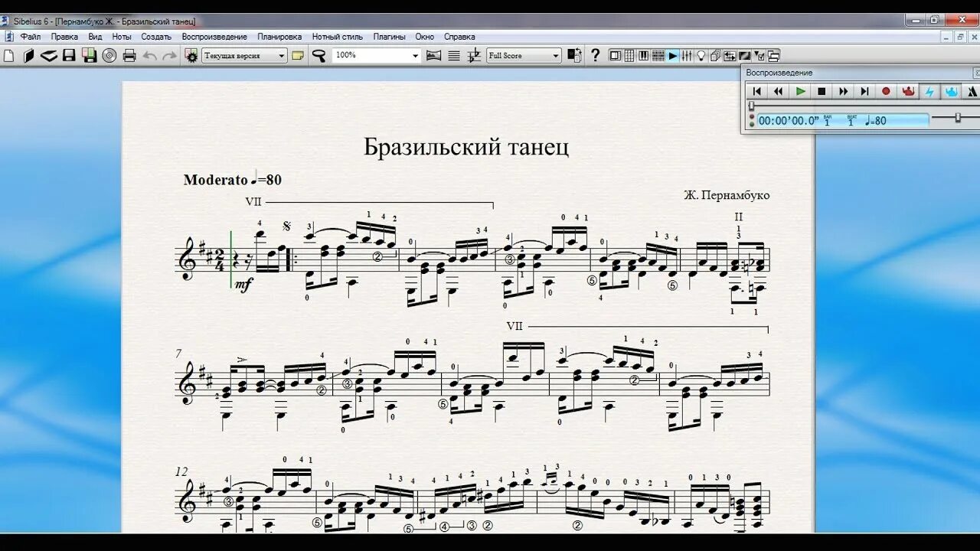Click rewind in the playback panel

tap(778, 91)
